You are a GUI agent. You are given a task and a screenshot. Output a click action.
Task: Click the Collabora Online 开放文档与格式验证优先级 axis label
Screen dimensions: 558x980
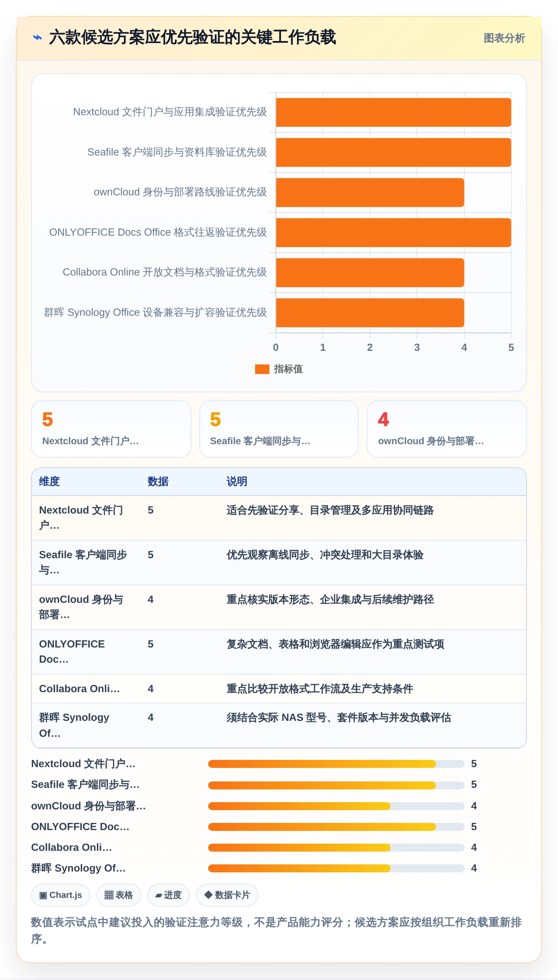tap(165, 272)
